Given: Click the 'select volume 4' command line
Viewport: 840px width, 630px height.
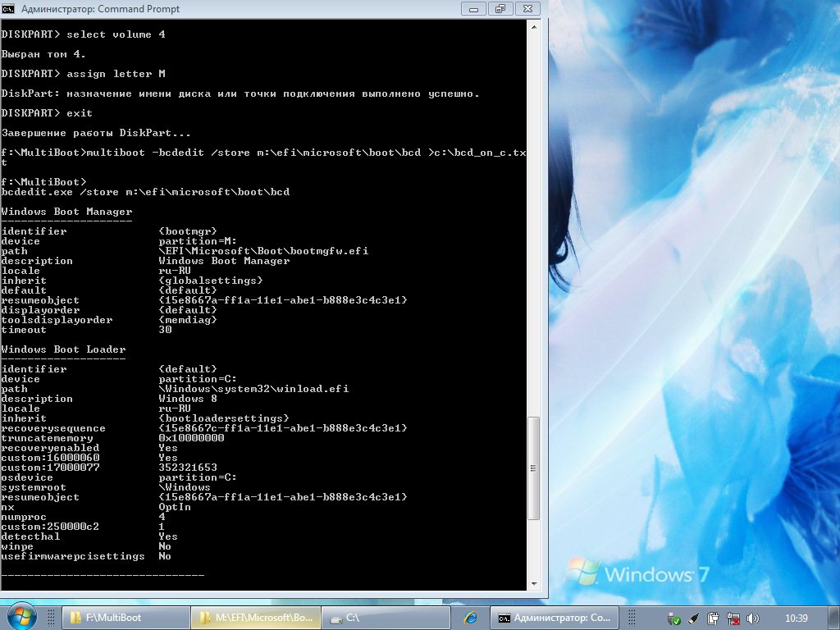Looking at the screenshot, I should click(83, 34).
